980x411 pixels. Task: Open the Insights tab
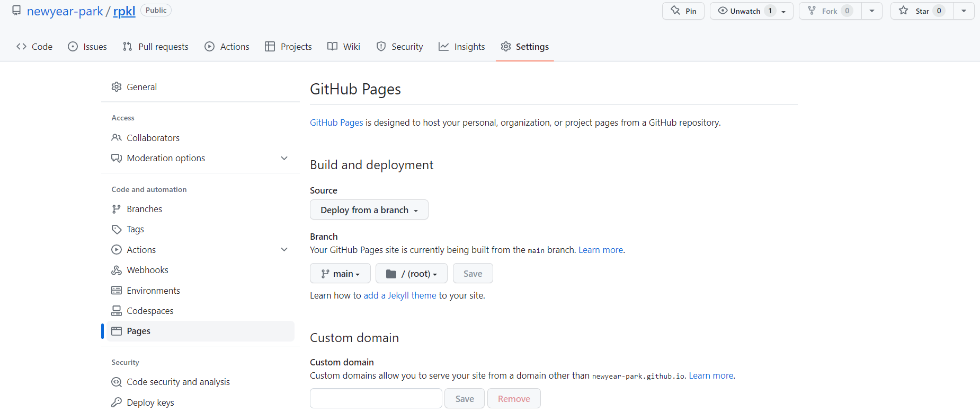coord(462,47)
